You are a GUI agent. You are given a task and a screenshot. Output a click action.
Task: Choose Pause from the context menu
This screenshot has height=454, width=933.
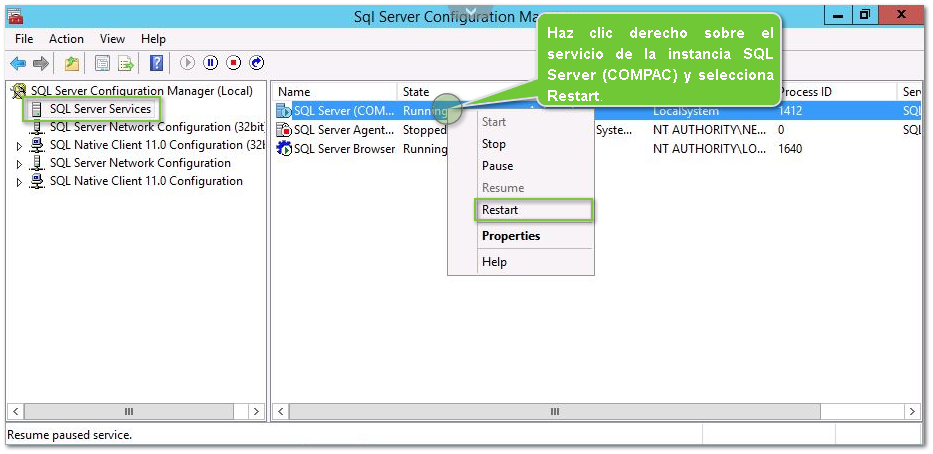click(x=497, y=166)
